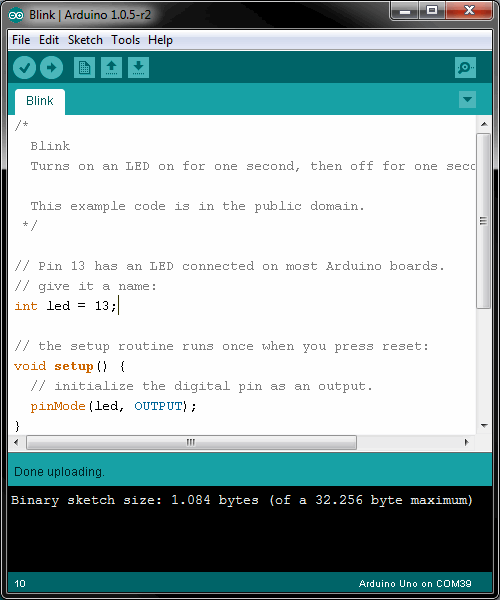The image size is (500, 600).
Task: Place the cursor on the pinMode(led, OUTPUT) line
Action: (x=113, y=406)
